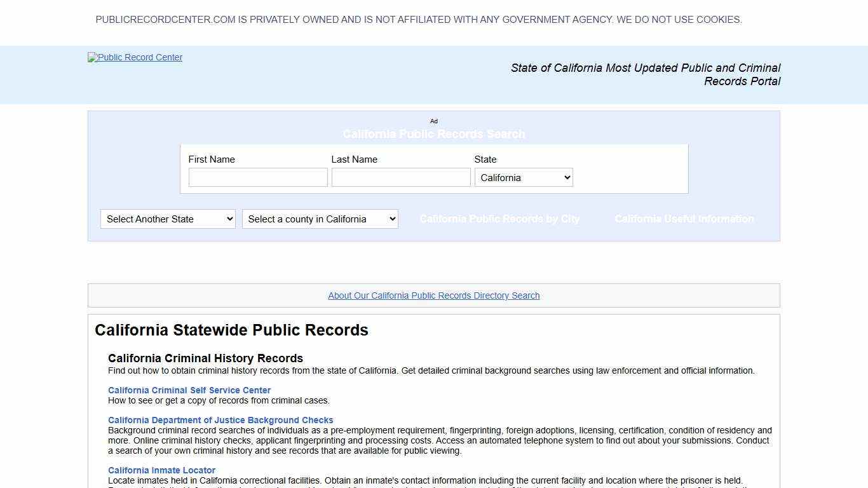The height and width of the screenshot is (488, 868).
Task: Follow the California Criminal Self Service Center link
Action: click(x=189, y=390)
